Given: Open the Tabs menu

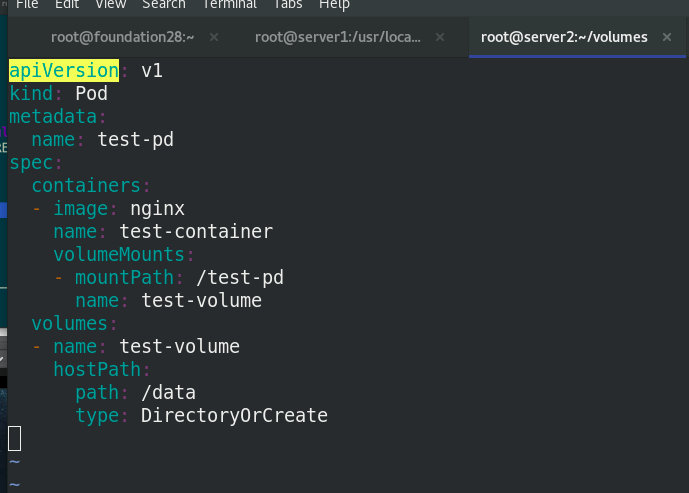Looking at the screenshot, I should point(288,4).
